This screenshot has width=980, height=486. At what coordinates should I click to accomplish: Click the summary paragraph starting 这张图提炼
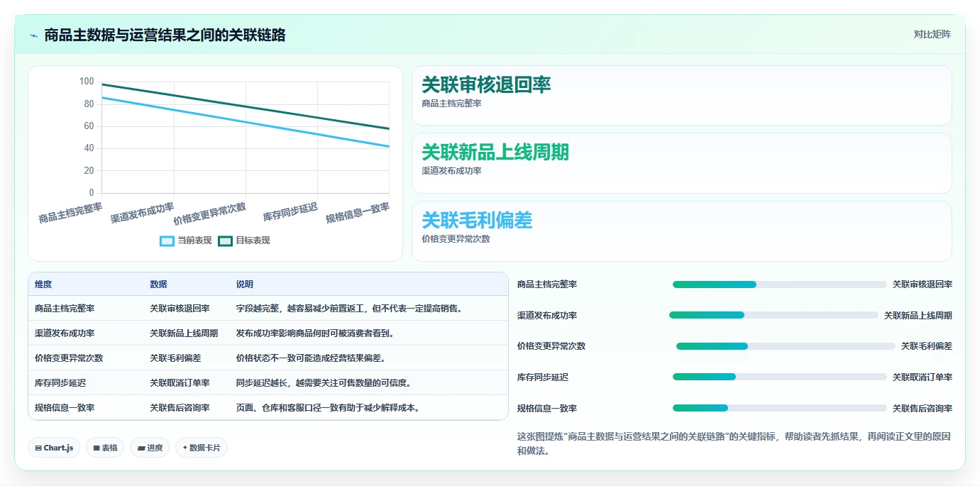coord(734,443)
